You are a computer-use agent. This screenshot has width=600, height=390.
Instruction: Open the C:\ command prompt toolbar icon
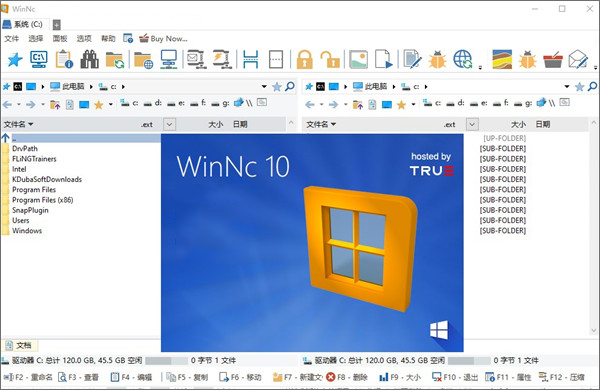(x=39, y=60)
